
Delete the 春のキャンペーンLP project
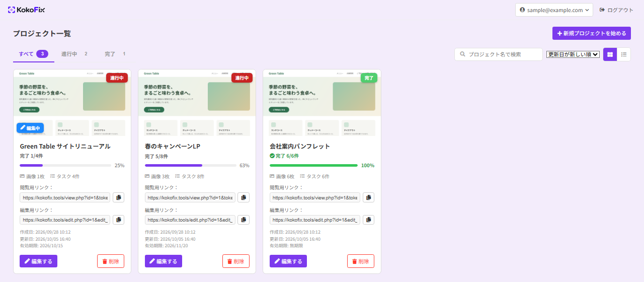coord(236,261)
